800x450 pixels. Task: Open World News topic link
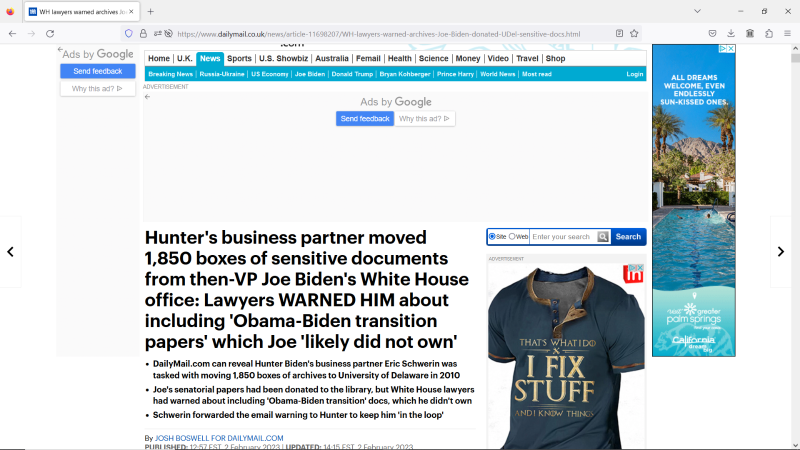[497, 74]
